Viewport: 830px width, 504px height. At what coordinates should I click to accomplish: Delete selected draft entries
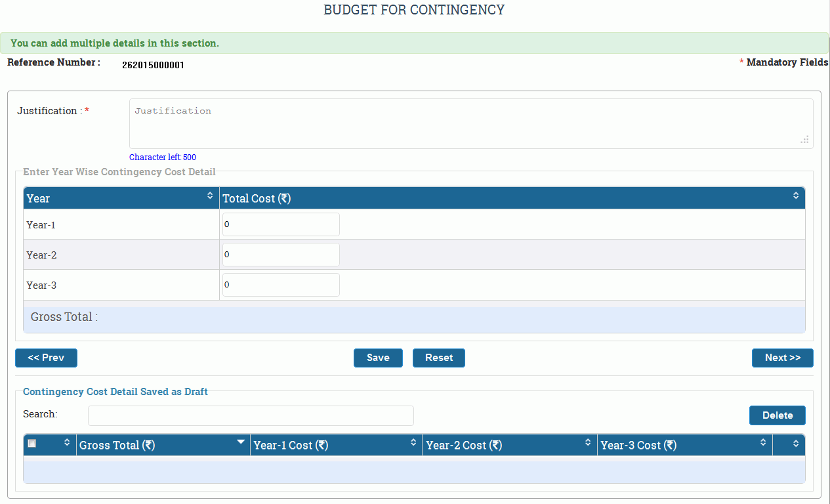pos(778,415)
